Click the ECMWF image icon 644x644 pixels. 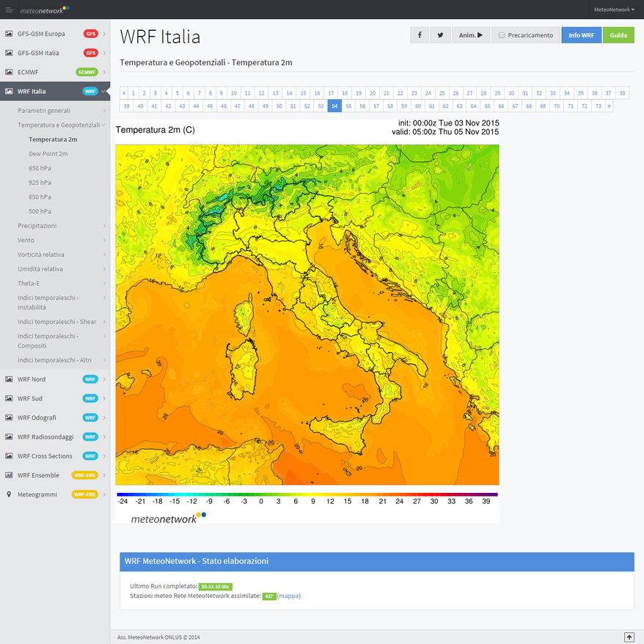click(x=9, y=73)
